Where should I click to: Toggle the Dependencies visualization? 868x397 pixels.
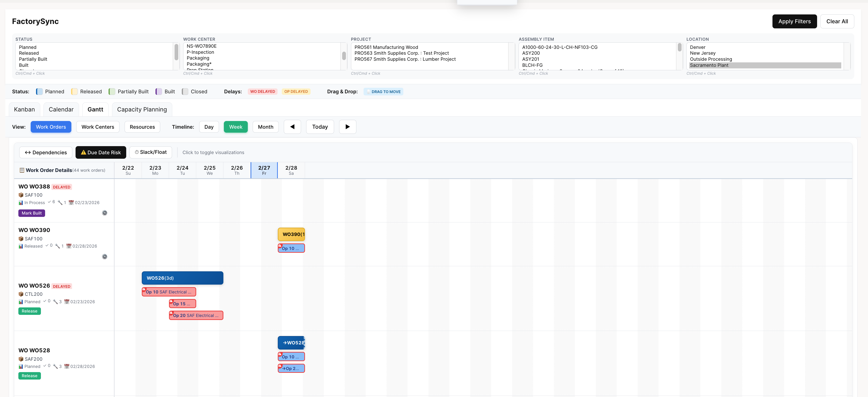46,152
